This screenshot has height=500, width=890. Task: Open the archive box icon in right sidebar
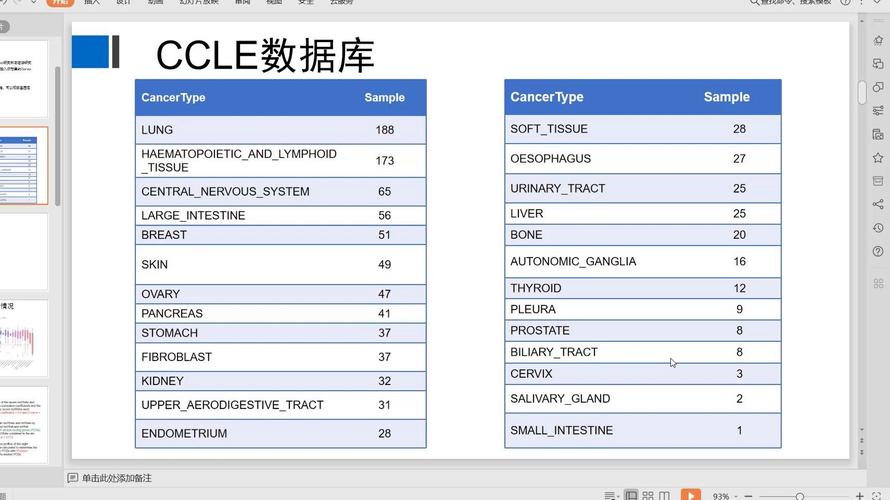click(x=878, y=181)
